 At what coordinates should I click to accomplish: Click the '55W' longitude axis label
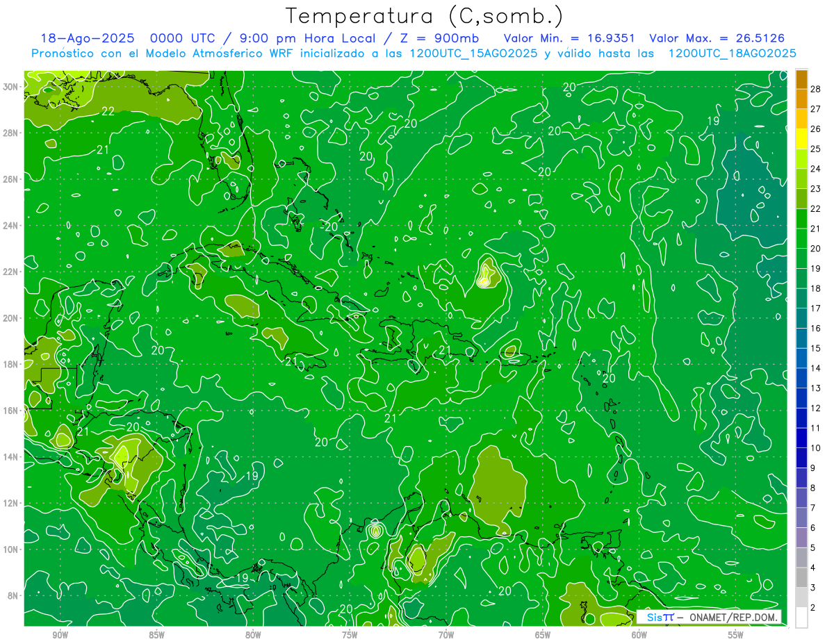click(x=736, y=635)
